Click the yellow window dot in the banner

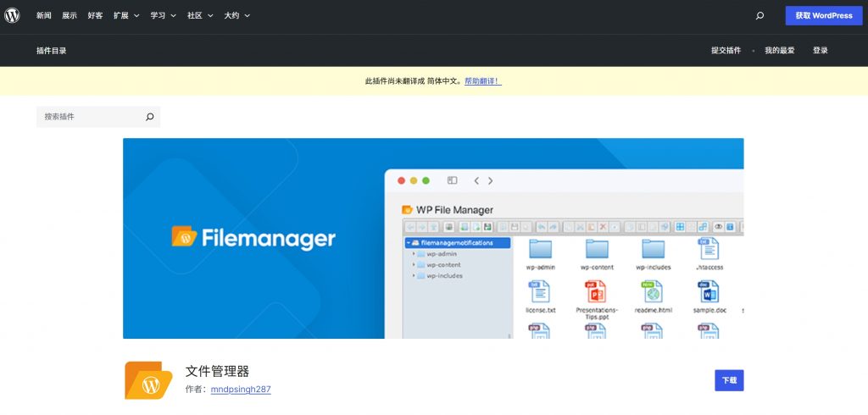click(414, 180)
